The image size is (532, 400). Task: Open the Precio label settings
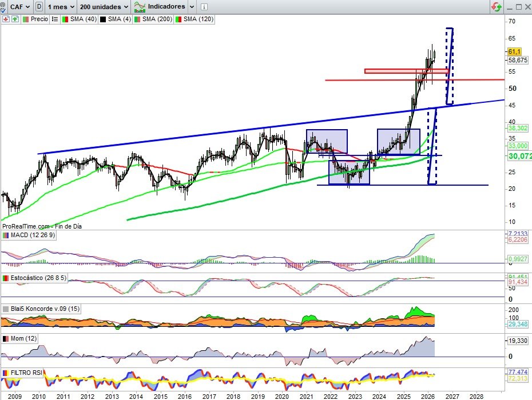(x=39, y=19)
